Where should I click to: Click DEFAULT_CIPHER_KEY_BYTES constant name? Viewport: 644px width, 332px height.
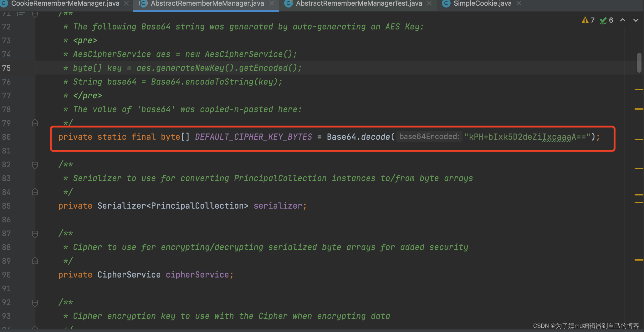[253, 137]
